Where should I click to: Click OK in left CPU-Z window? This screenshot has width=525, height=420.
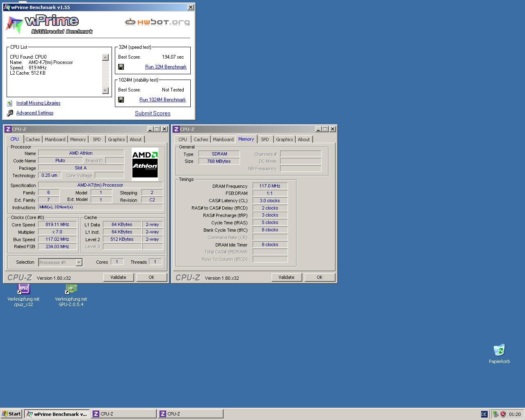pyautogui.click(x=151, y=277)
